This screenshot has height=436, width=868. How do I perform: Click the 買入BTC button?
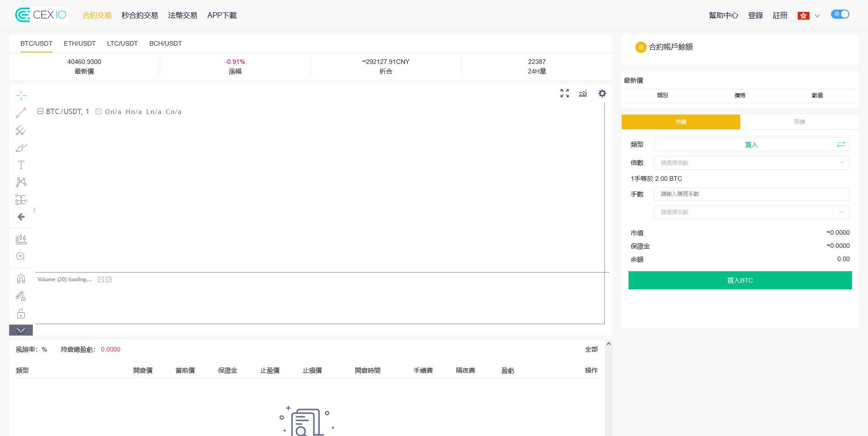[x=740, y=280]
